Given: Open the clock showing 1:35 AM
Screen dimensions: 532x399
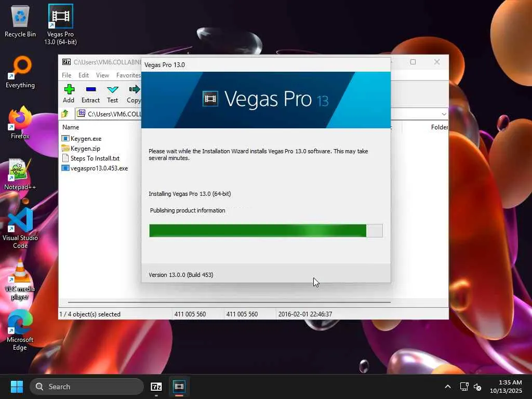Looking at the screenshot, I should point(506,387).
